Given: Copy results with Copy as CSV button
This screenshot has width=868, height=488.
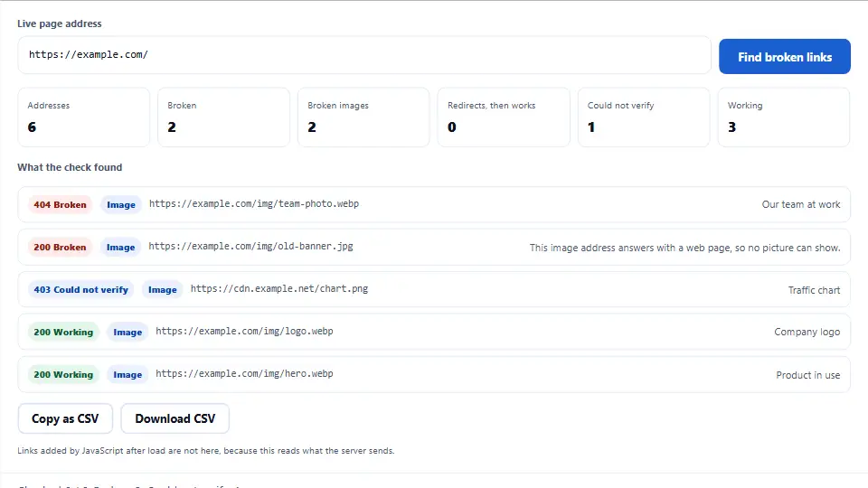Looking at the screenshot, I should pos(65,418).
